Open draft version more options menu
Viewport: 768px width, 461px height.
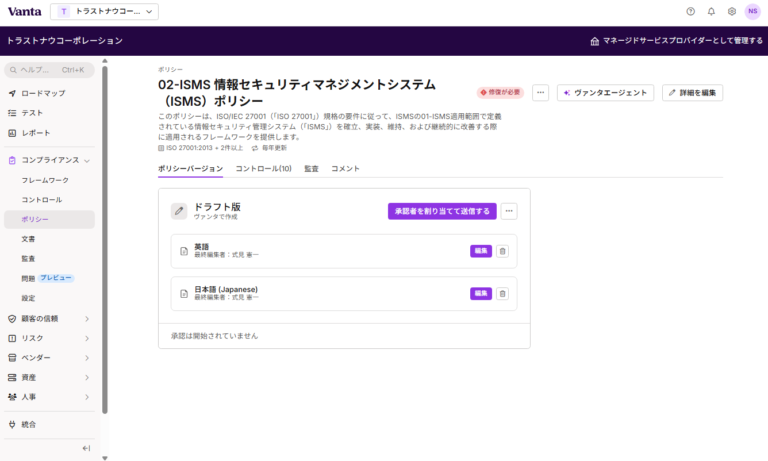pos(509,211)
